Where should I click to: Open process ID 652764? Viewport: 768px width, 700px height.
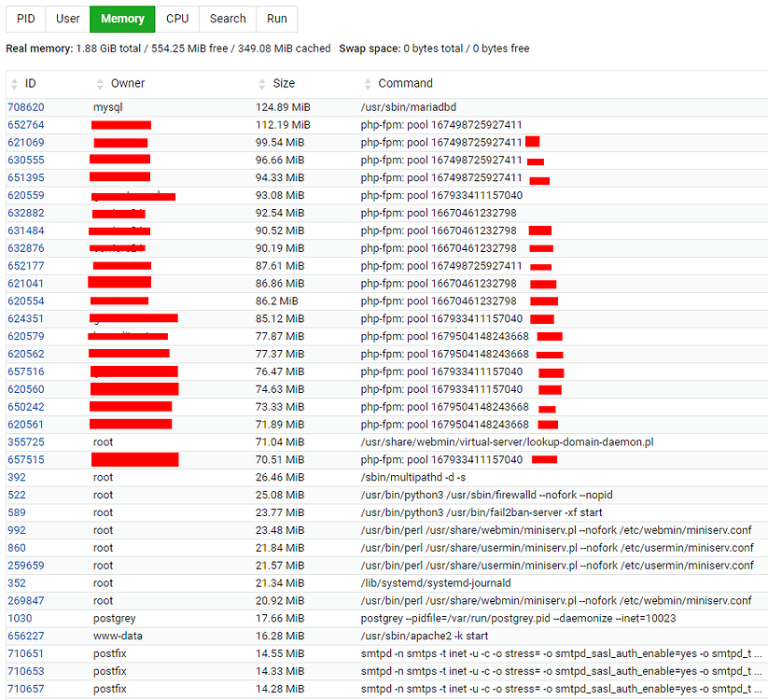pos(26,125)
